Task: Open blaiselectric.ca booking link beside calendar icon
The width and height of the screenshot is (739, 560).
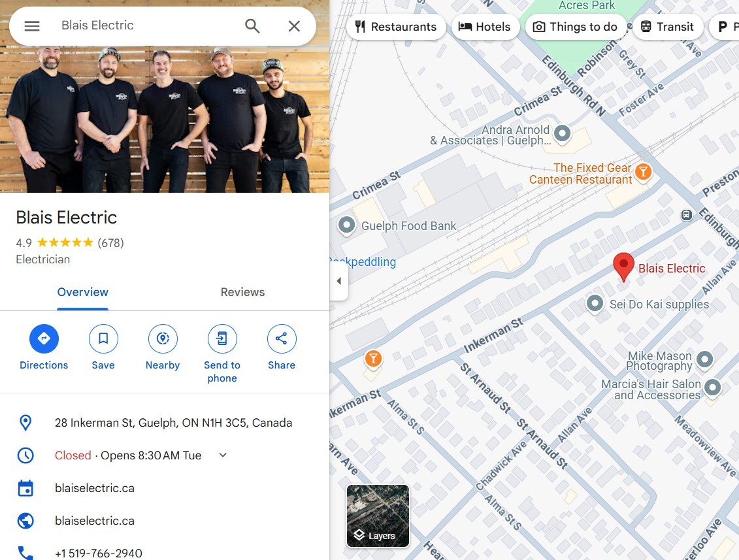Action: 95,488
